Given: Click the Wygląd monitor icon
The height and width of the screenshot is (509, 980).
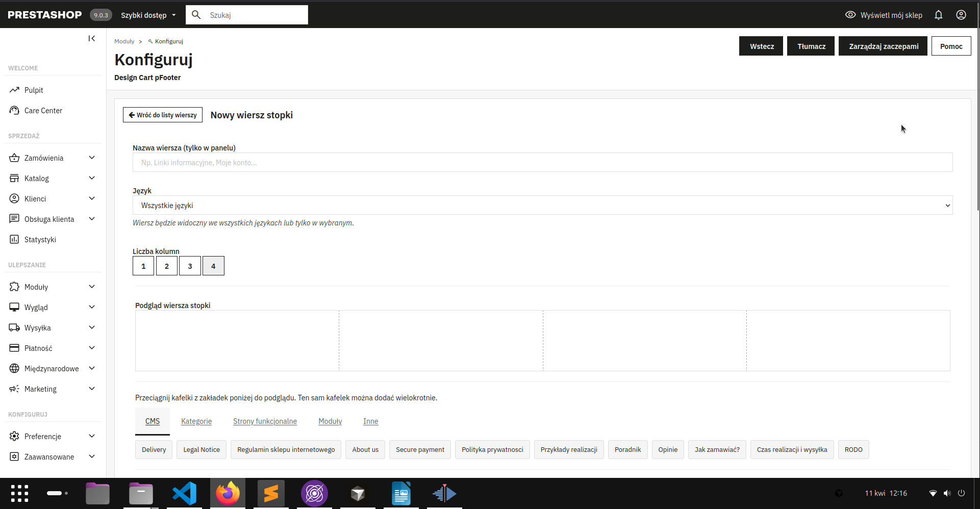Looking at the screenshot, I should pos(14,307).
